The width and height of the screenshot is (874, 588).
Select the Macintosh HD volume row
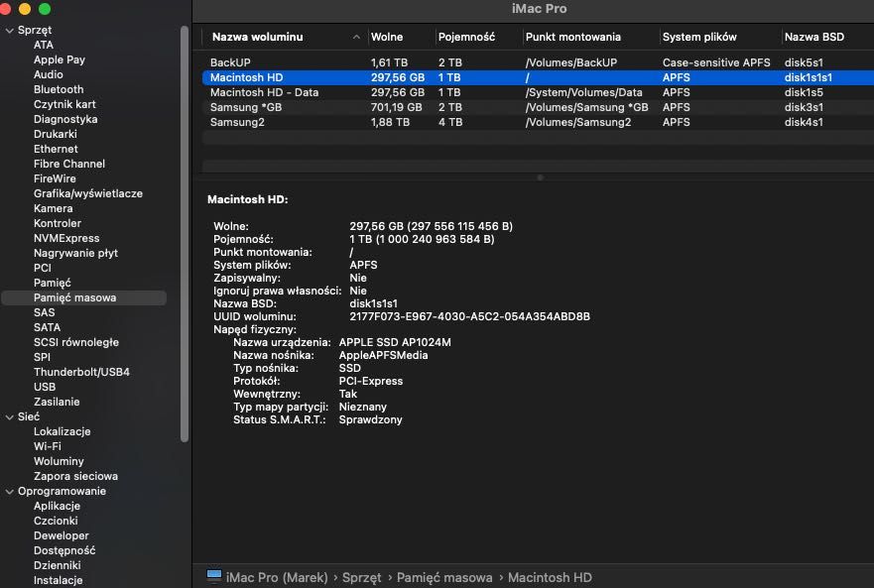[538, 77]
